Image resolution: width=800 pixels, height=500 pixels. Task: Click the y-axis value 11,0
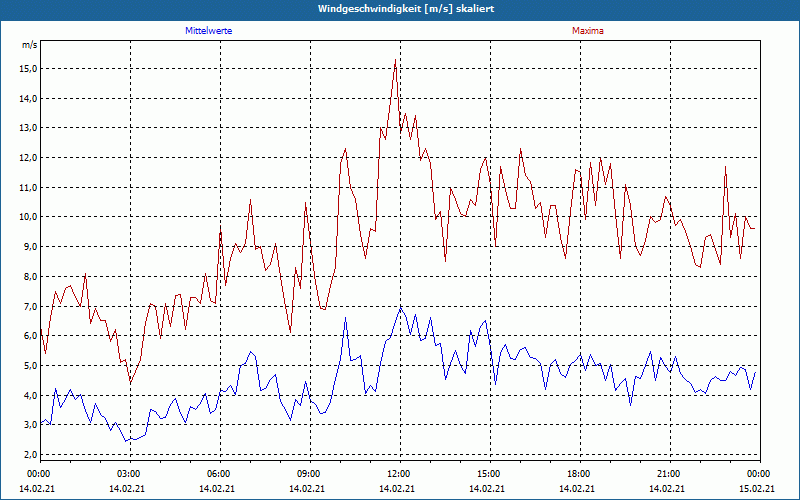[29, 188]
